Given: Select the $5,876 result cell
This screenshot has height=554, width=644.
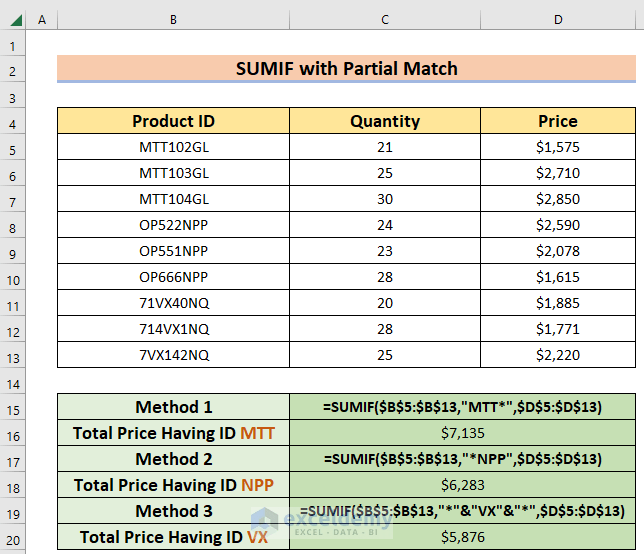Looking at the screenshot, I should pyautogui.click(x=462, y=537).
